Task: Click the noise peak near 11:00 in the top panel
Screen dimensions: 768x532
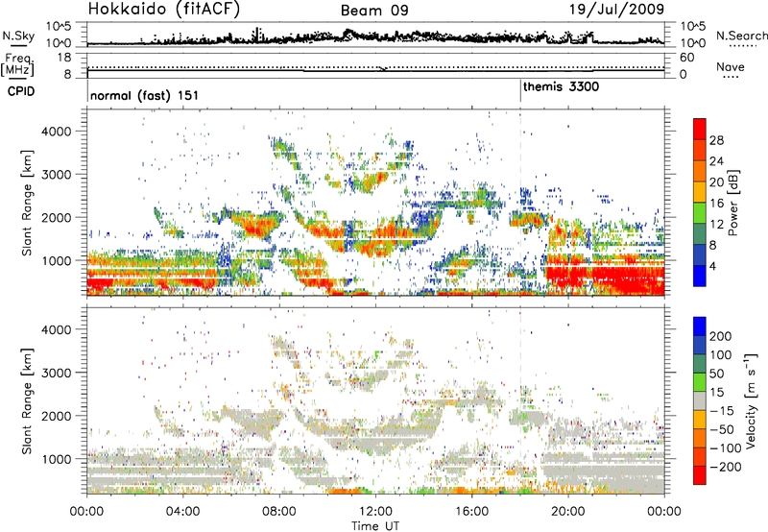Action: (x=348, y=34)
